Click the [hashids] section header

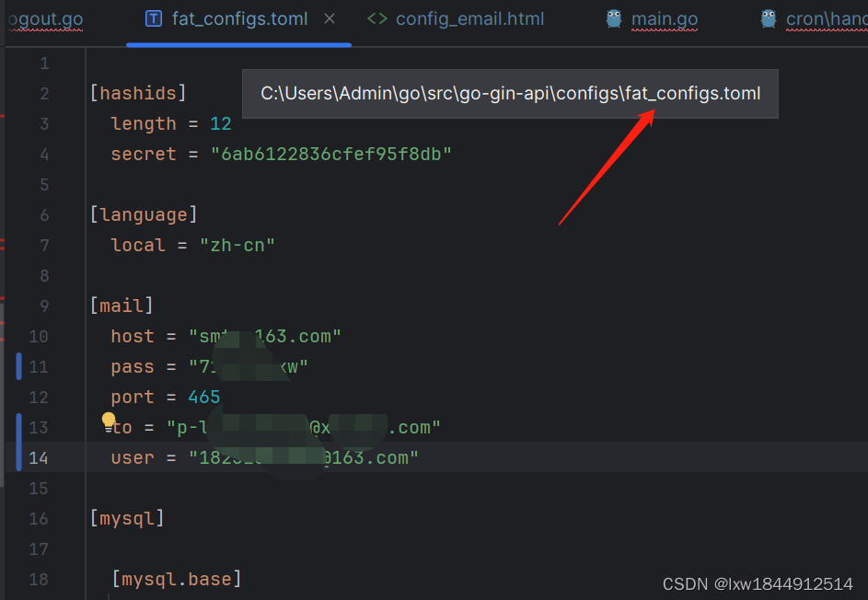point(138,93)
